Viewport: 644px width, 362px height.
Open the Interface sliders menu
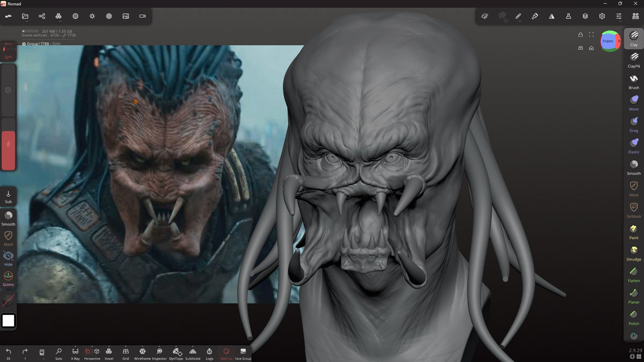(619, 16)
